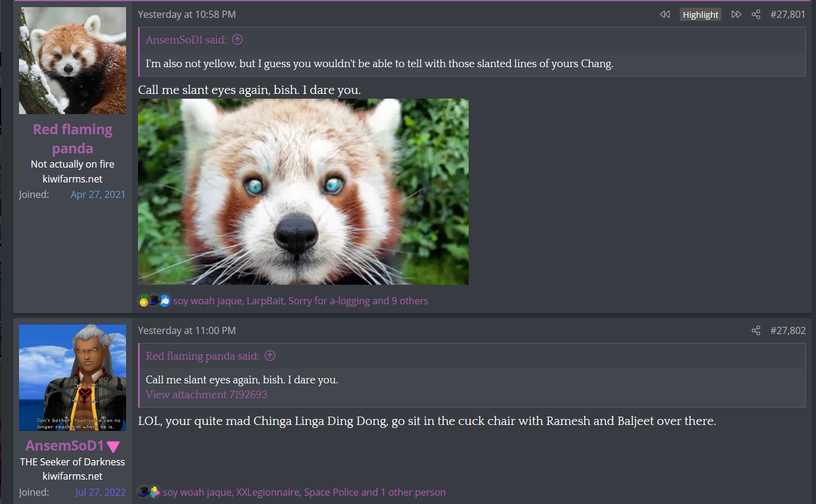
Task: Open AnsemSoD1 username profile link
Action: pyautogui.click(x=65, y=446)
